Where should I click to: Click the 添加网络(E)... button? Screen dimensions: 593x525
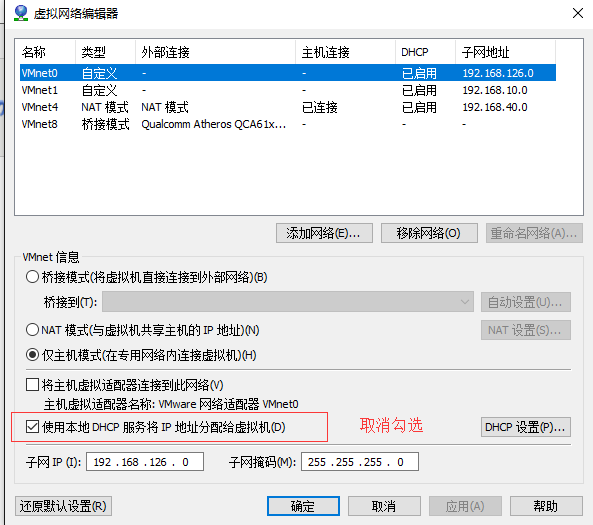(324, 233)
